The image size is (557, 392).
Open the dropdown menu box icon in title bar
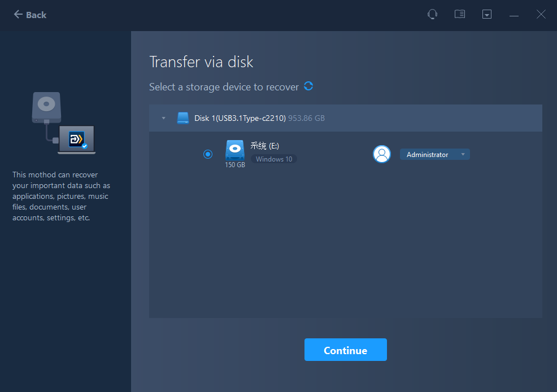(x=486, y=14)
